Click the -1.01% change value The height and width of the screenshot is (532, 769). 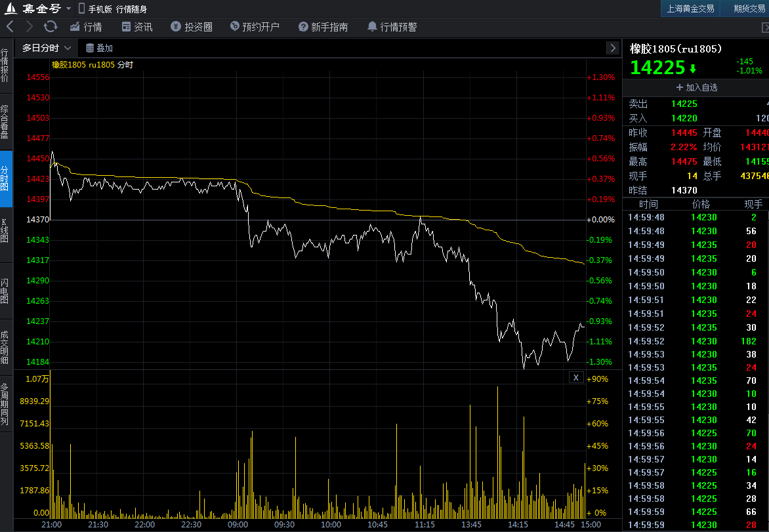point(749,71)
